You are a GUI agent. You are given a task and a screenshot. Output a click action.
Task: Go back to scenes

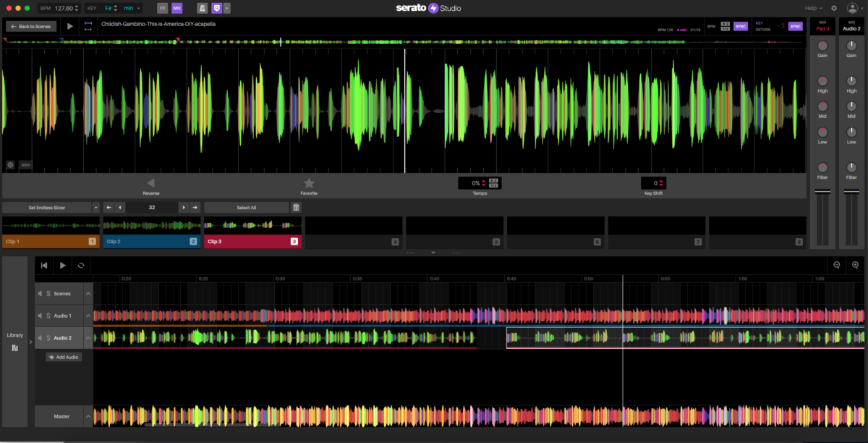(x=31, y=26)
